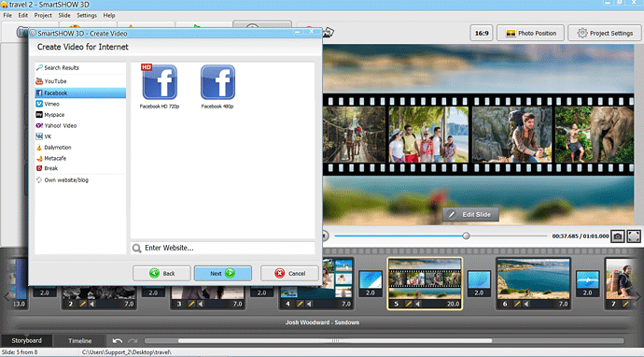This screenshot has height=357, width=644.
Task: Click the pencil edit icon on slide 5
Action: [408, 304]
